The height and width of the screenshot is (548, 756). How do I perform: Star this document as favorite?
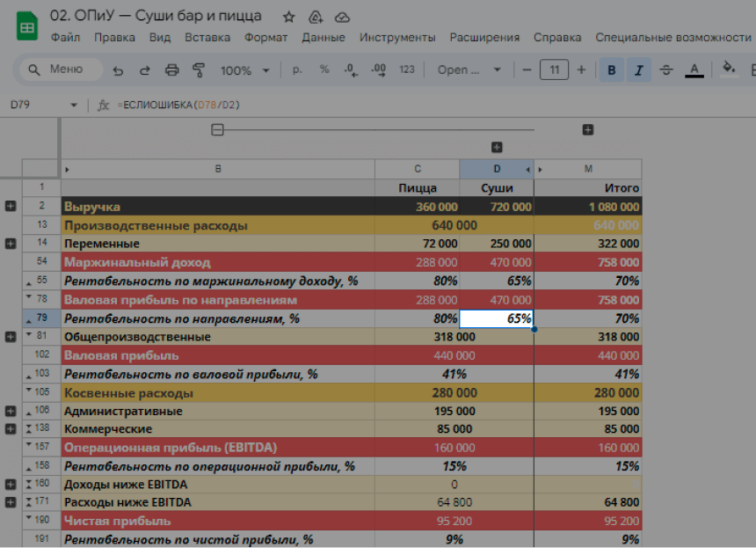pos(289,17)
